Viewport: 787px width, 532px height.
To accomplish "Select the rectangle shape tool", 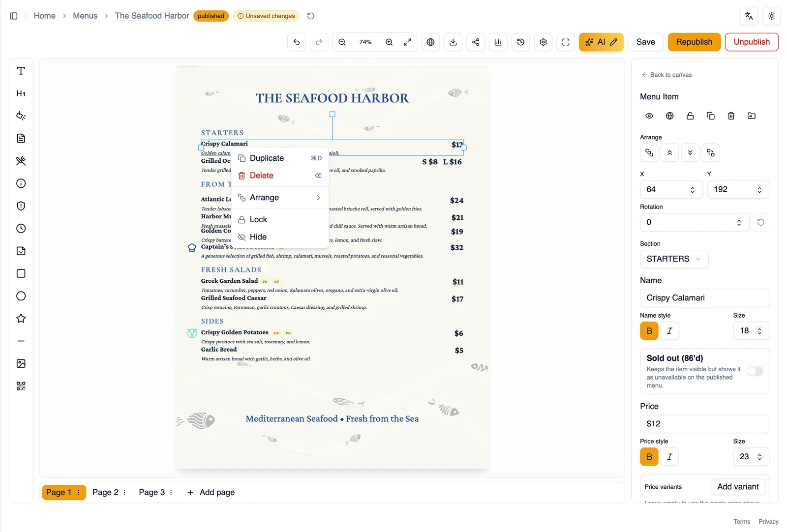I will click(x=21, y=273).
